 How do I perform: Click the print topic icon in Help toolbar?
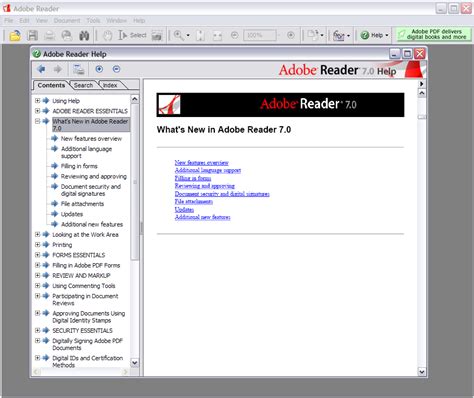pos(79,69)
